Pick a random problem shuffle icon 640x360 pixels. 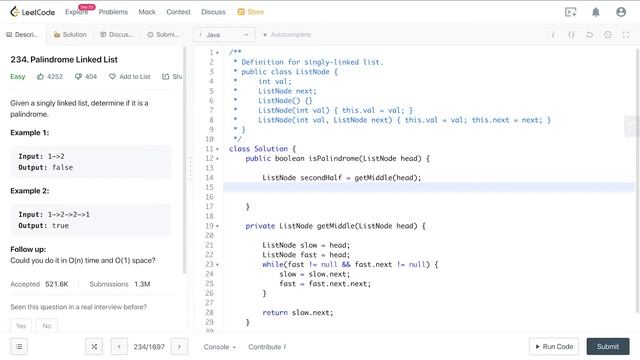point(94,347)
